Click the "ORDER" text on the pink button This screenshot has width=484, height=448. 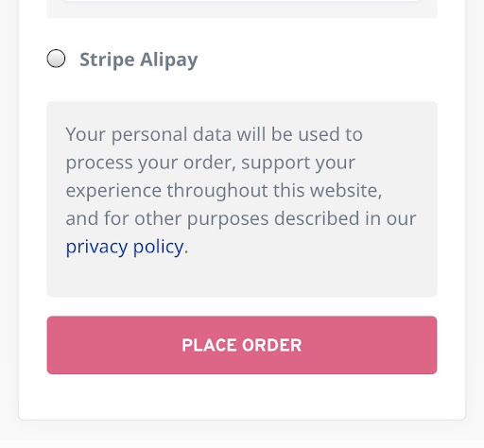click(x=272, y=345)
